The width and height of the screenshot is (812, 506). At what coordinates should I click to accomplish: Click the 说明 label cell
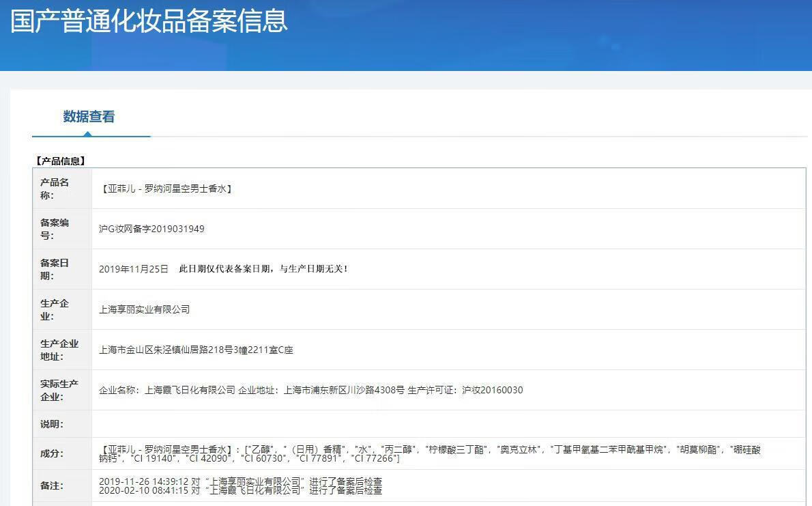pyautogui.click(x=62, y=424)
